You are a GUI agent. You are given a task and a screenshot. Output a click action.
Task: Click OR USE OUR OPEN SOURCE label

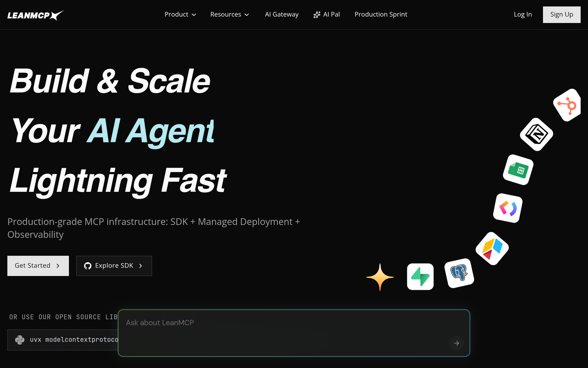(x=63, y=317)
